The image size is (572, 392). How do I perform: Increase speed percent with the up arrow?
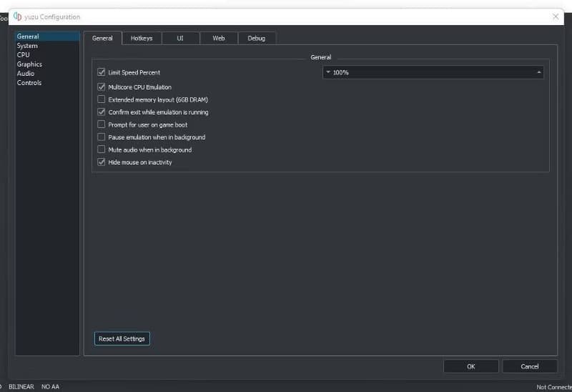pos(539,72)
